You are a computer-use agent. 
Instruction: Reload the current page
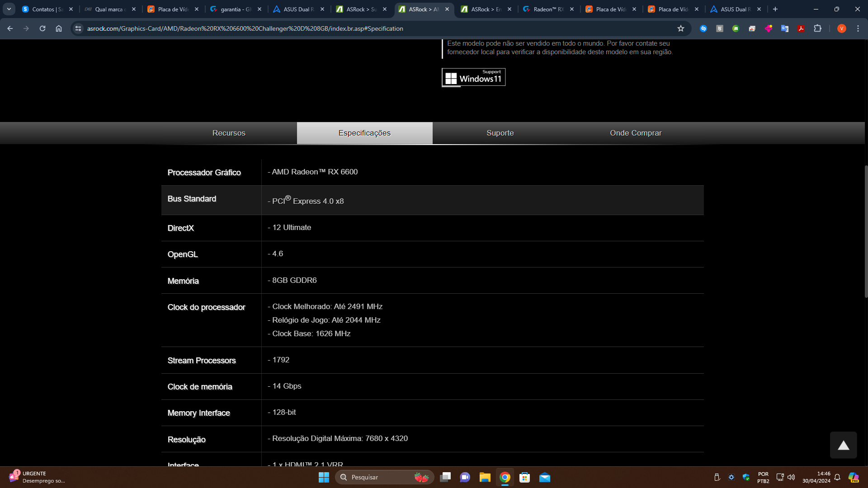pos(42,28)
